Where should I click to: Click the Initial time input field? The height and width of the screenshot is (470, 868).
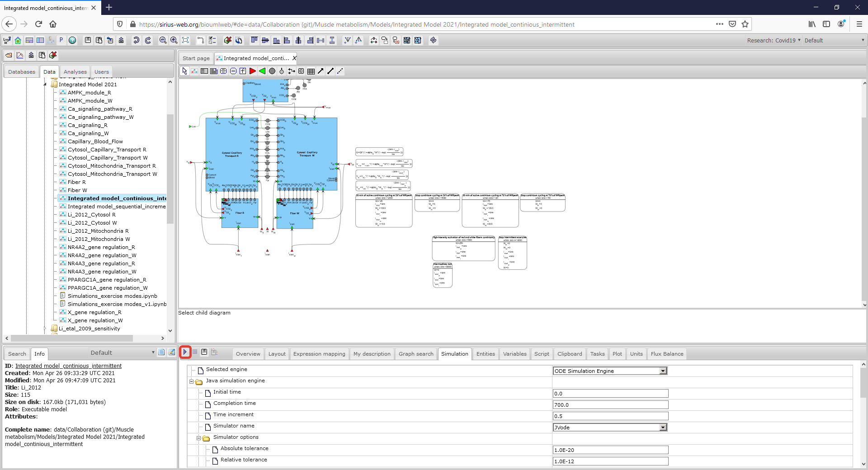pyautogui.click(x=610, y=394)
